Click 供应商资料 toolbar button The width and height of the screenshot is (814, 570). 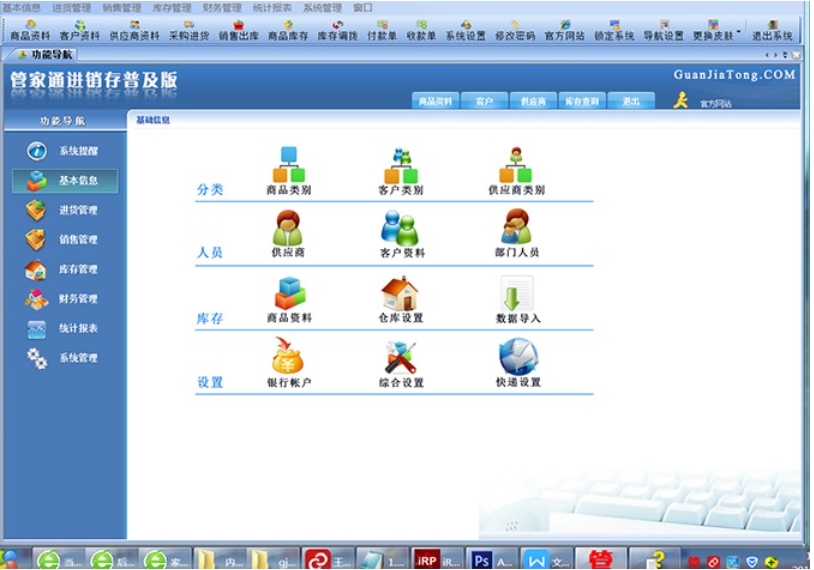(x=134, y=30)
